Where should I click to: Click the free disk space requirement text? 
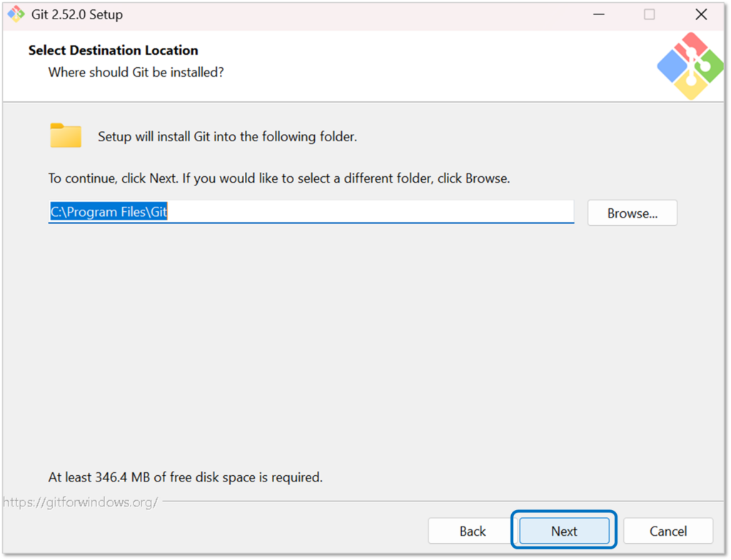(185, 477)
